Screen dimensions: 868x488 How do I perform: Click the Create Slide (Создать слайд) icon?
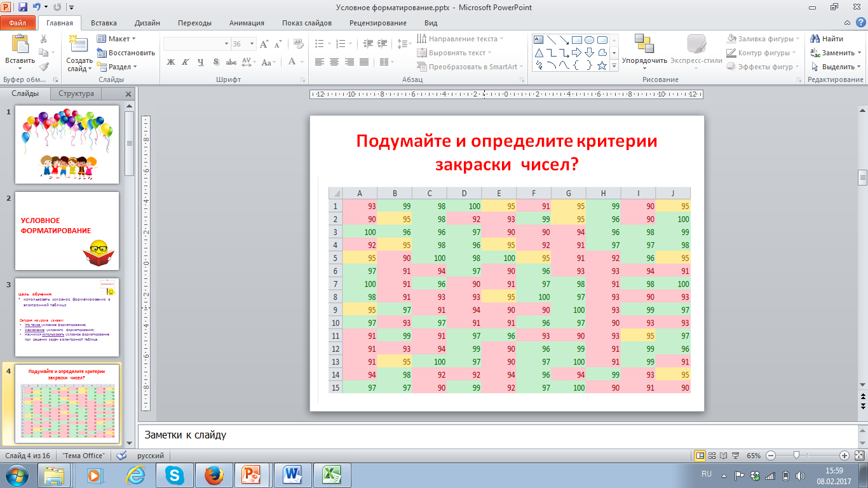(79, 44)
